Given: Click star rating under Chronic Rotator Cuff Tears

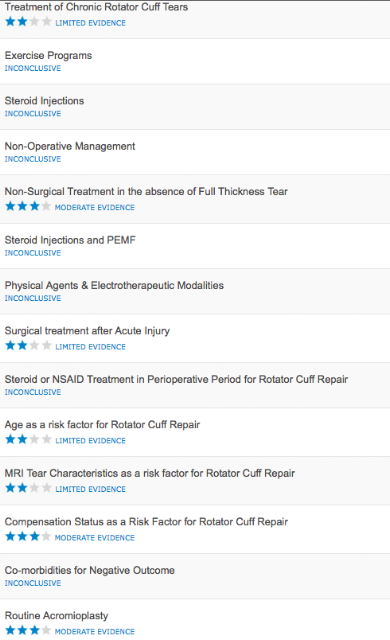Looking at the screenshot, I should [28, 22].
